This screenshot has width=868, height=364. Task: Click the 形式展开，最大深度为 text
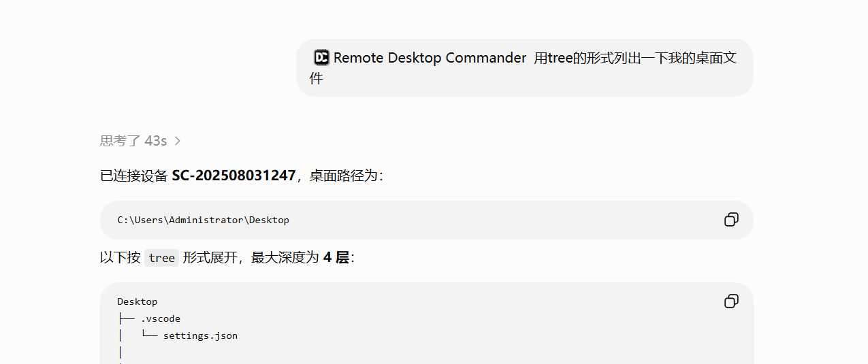pos(251,258)
